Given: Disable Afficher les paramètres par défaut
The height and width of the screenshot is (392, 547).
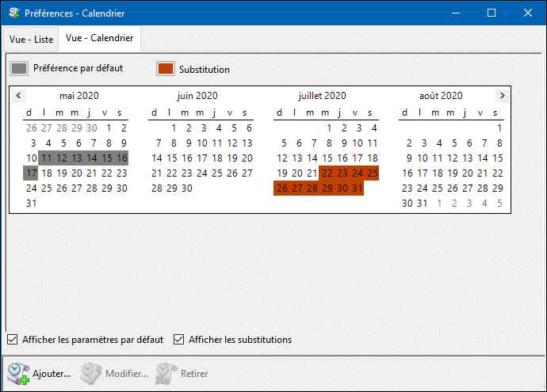Looking at the screenshot, I should point(13,340).
